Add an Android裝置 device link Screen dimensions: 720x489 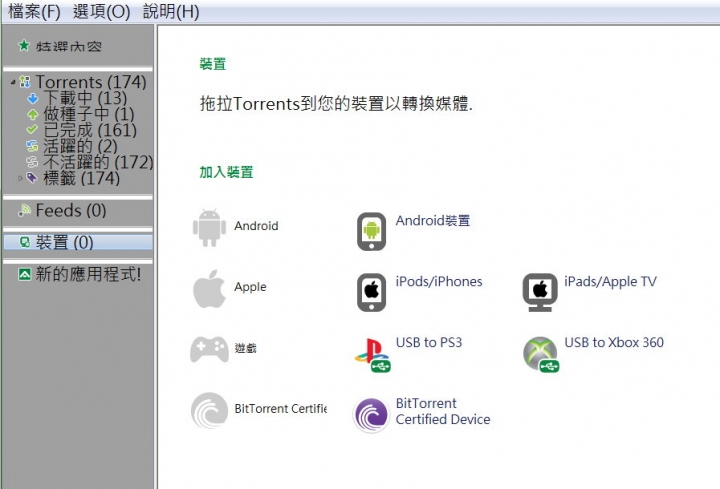click(x=433, y=221)
